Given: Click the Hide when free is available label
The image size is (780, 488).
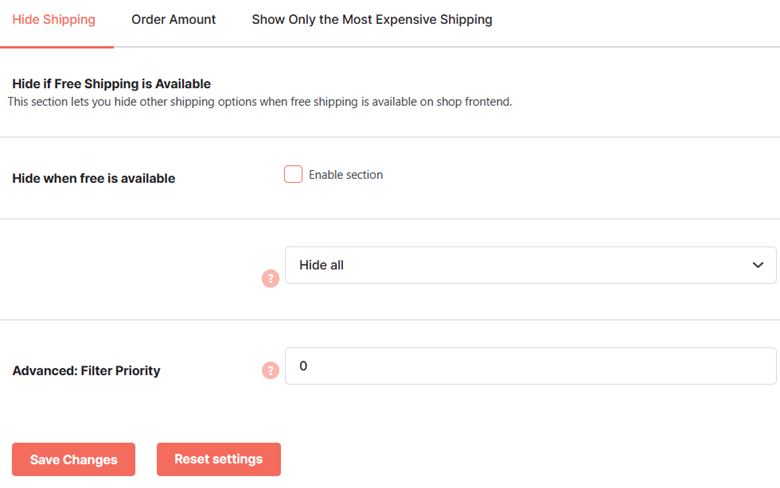Looking at the screenshot, I should (x=94, y=178).
